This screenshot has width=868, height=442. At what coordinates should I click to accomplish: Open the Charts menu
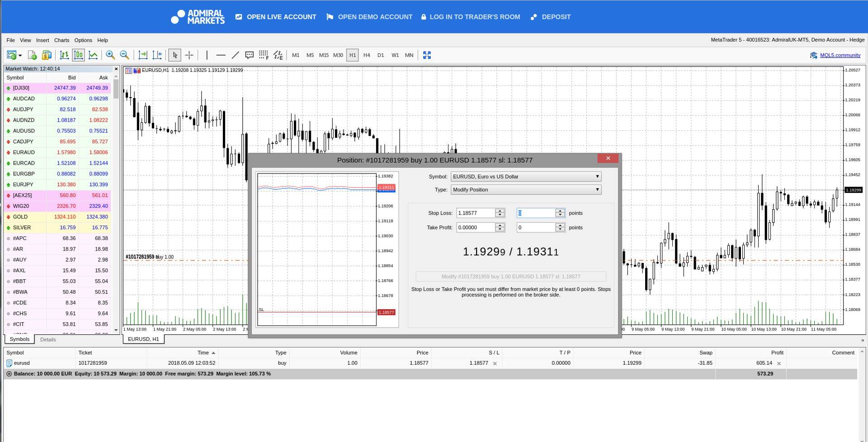click(x=61, y=40)
